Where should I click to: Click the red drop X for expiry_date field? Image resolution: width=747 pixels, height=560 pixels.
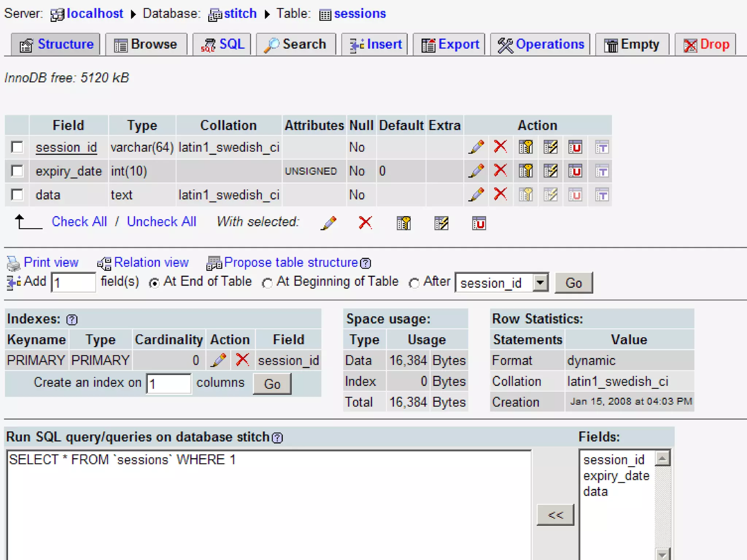point(500,170)
